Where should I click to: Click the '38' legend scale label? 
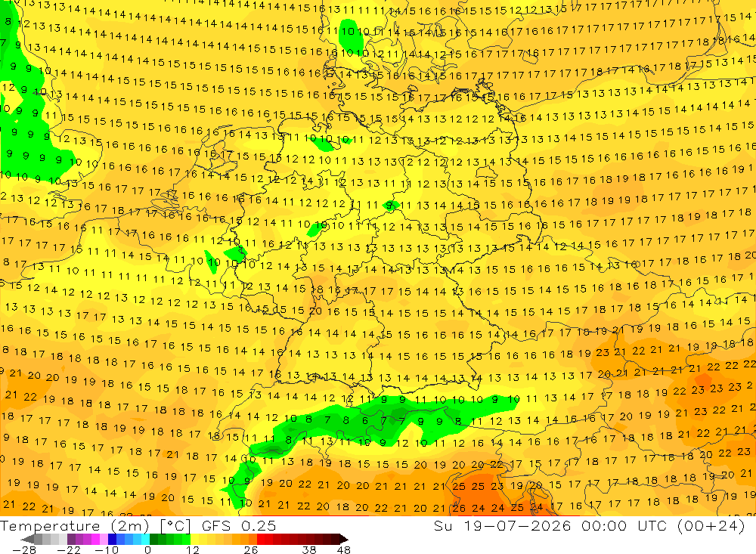[309, 550]
